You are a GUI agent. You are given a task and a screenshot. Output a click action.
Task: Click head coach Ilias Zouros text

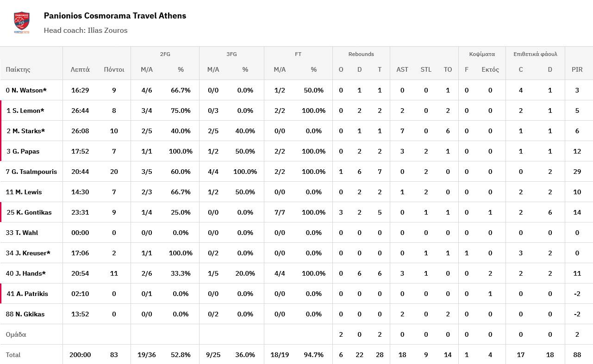(86, 31)
